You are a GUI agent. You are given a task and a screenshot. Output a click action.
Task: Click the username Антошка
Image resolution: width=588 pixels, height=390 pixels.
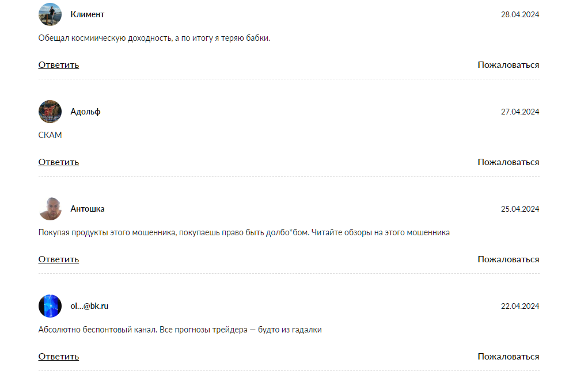pos(88,209)
